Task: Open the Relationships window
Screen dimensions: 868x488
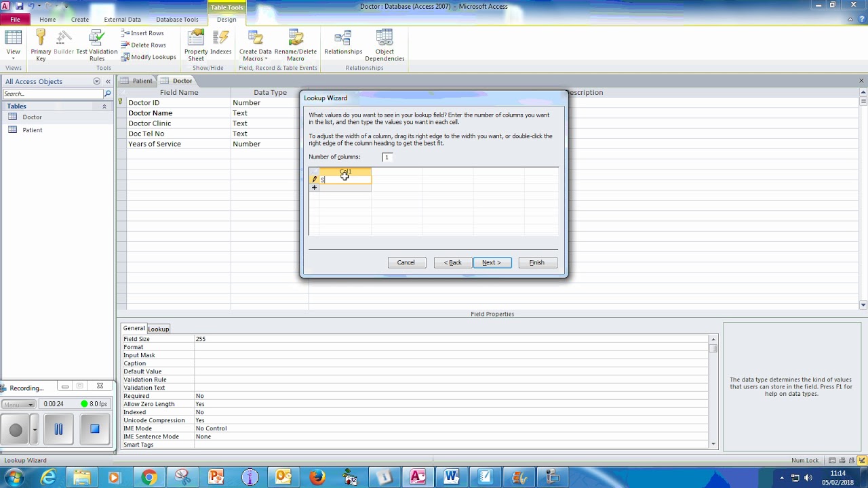Action: 343,42
